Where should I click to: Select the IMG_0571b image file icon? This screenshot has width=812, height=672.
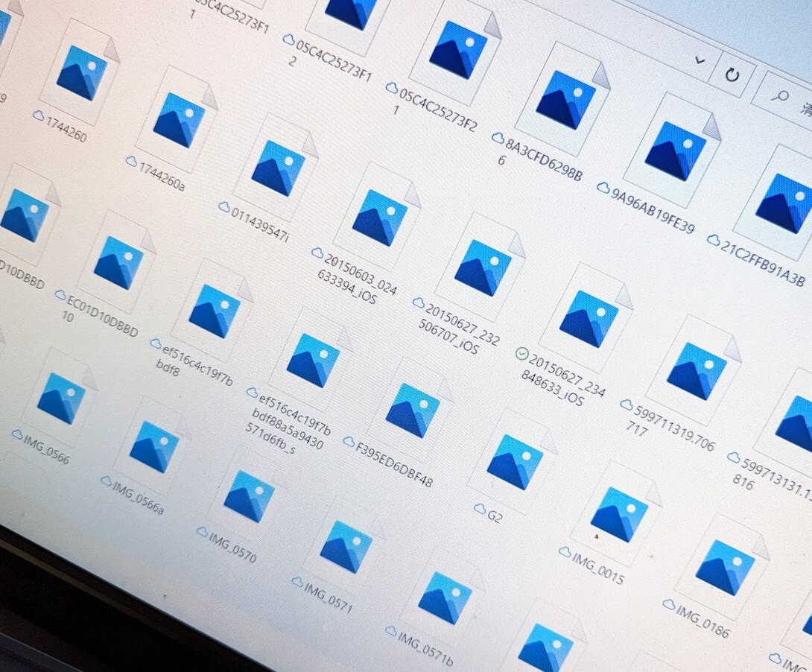click(x=444, y=598)
